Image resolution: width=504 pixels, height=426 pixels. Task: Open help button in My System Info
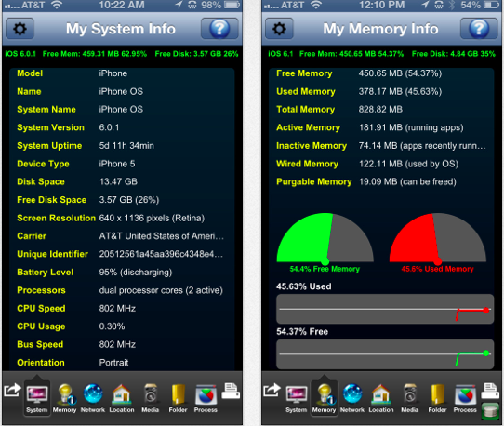(219, 29)
